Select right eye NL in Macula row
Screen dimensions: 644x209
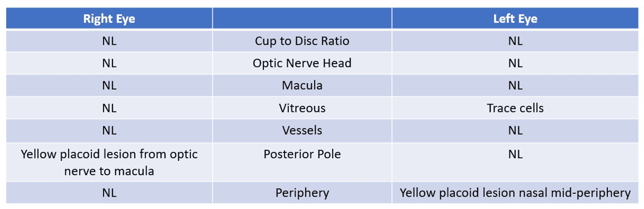[109, 85]
